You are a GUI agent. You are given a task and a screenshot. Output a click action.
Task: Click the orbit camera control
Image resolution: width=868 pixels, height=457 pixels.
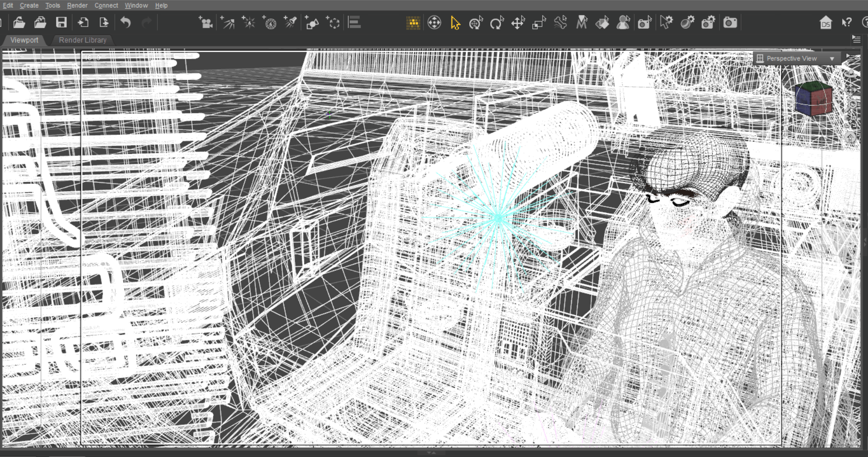[x=851, y=73]
